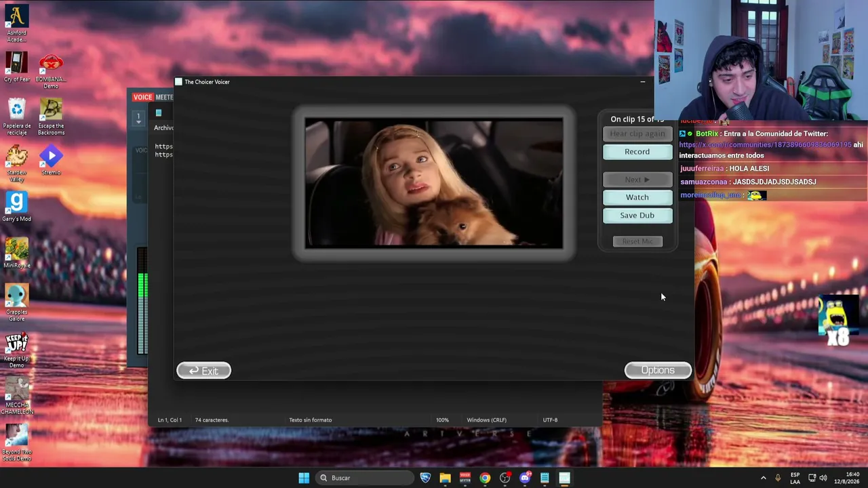
Task: Open Discord from the taskbar
Action: tap(525, 478)
